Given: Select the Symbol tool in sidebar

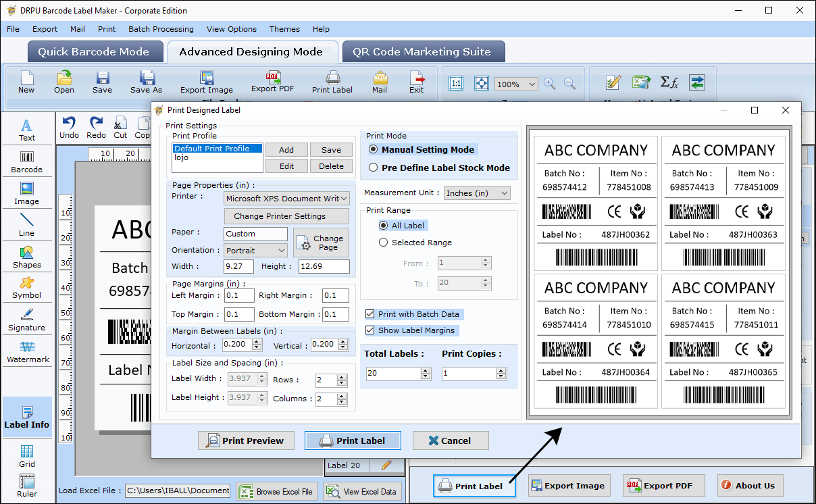Looking at the screenshot, I should (27, 288).
